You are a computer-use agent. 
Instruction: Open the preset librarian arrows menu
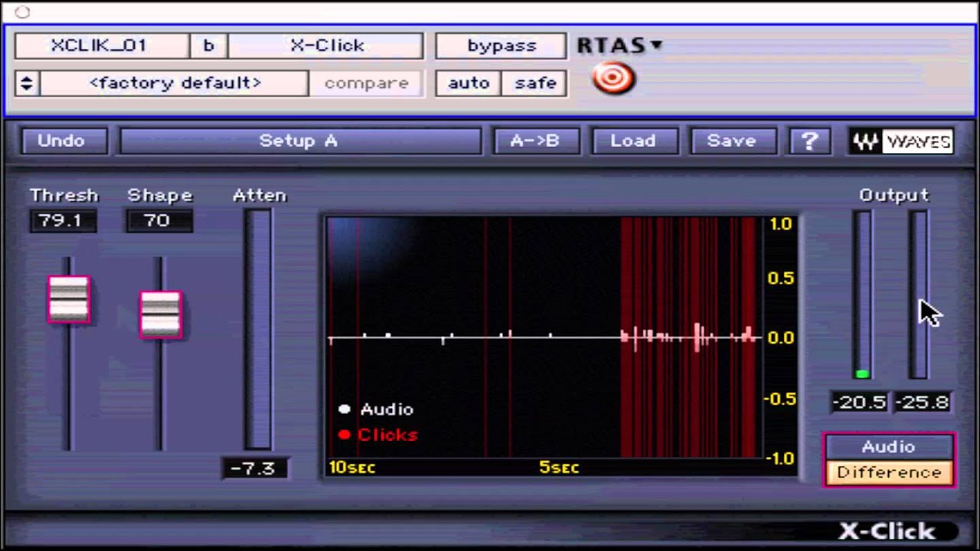26,83
